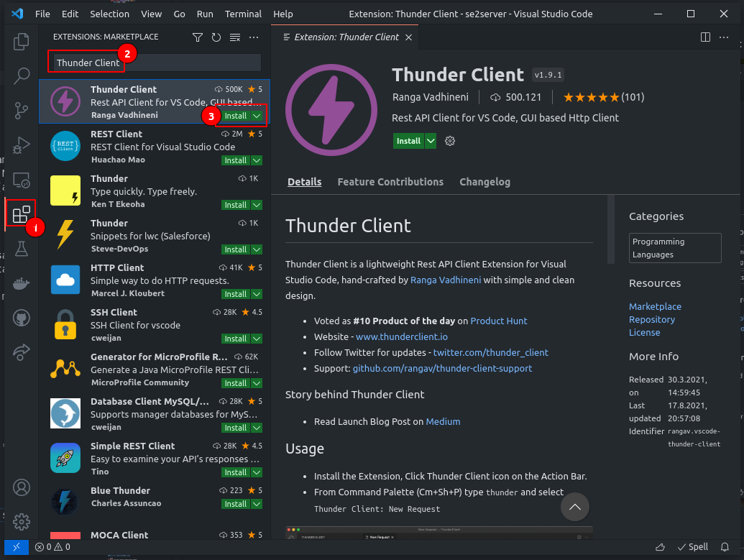
Task: Open Remote Explorer view
Action: pos(21,180)
